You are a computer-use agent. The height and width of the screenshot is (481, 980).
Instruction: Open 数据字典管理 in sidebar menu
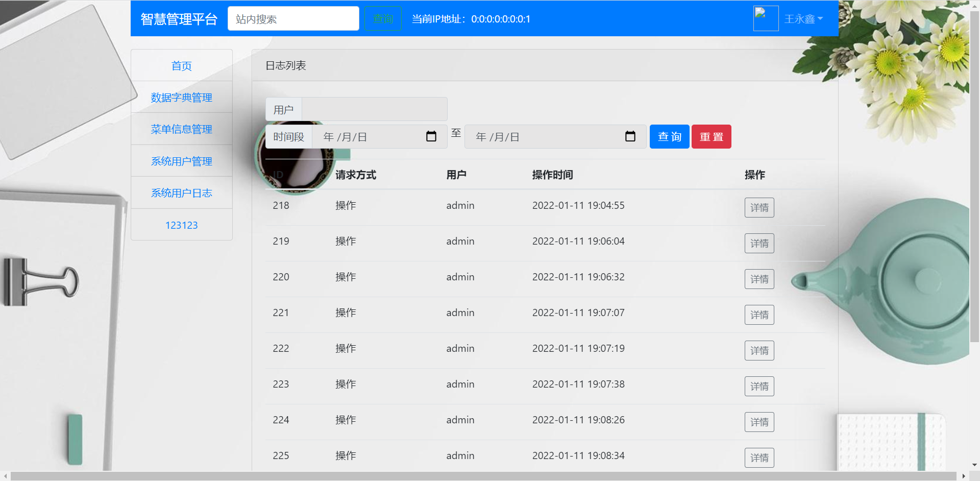tap(181, 98)
